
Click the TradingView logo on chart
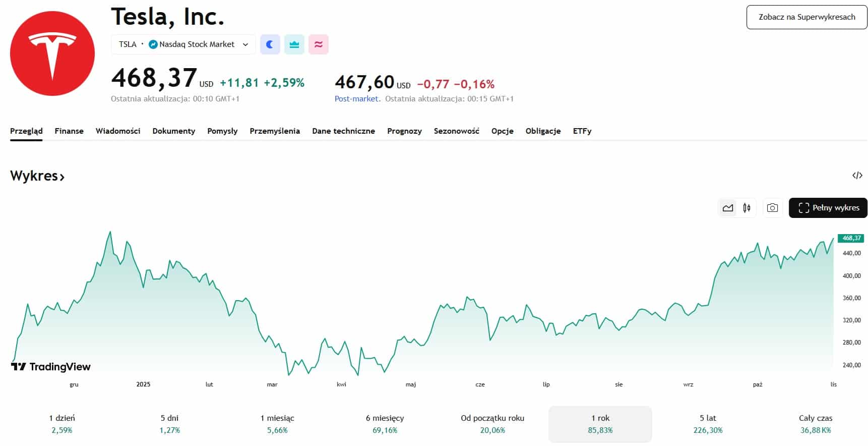(x=51, y=367)
